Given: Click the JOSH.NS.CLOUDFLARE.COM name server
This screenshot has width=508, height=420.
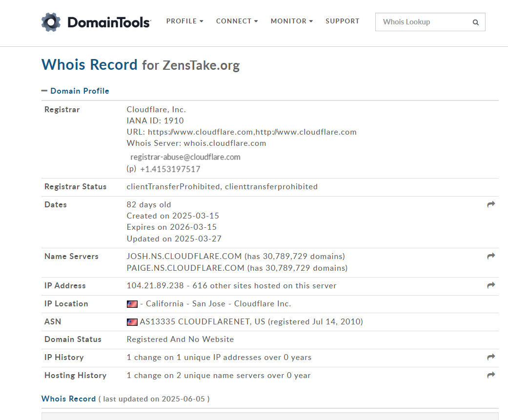Looking at the screenshot, I should pos(184,256).
